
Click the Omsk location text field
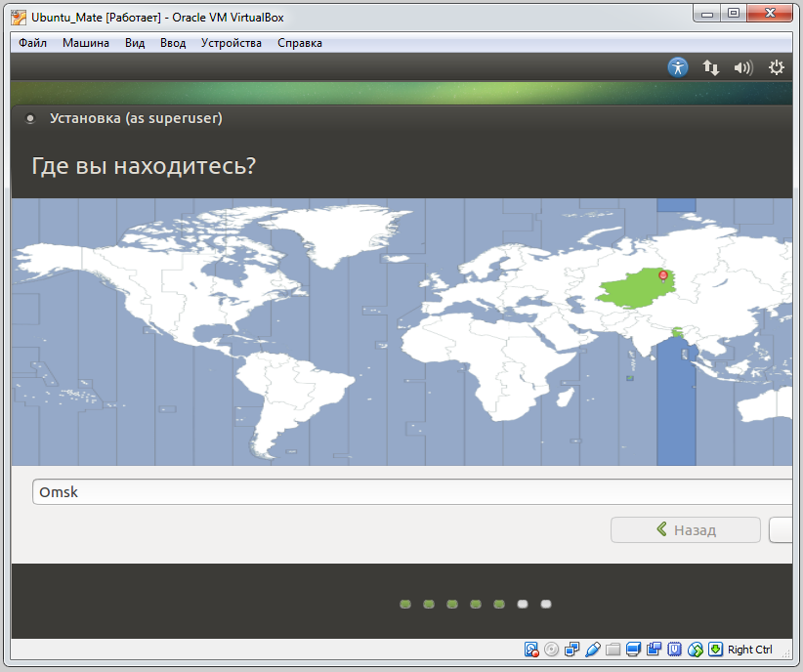tap(412, 491)
